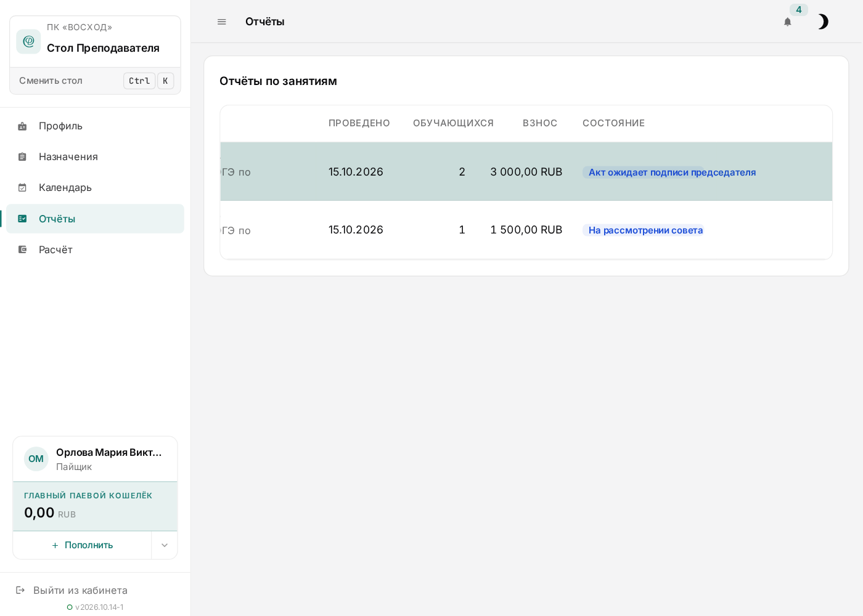Click the Отчёты по занятиям heading
Screen dimensions: 863x616
coord(278,81)
